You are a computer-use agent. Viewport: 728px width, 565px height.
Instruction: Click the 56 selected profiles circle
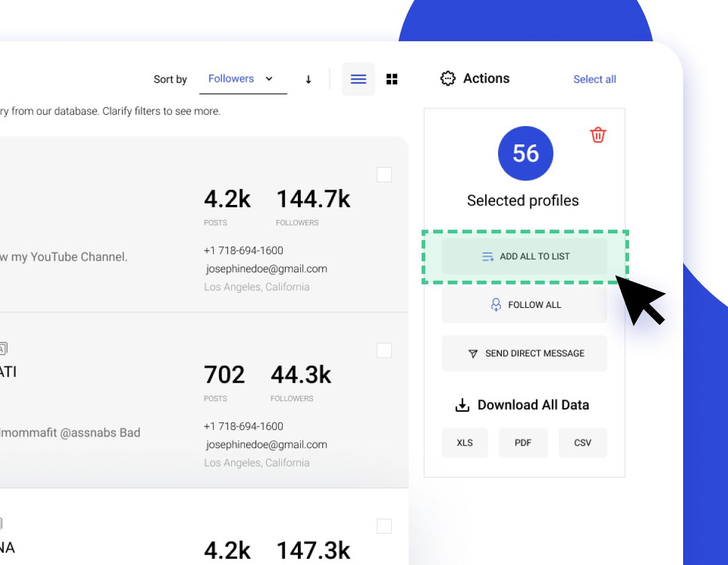coord(525,153)
